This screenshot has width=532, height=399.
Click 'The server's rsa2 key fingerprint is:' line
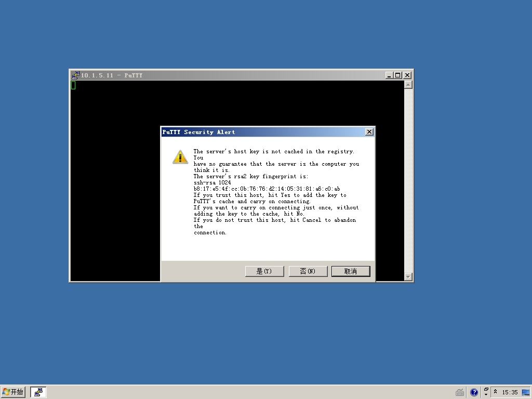251,177
